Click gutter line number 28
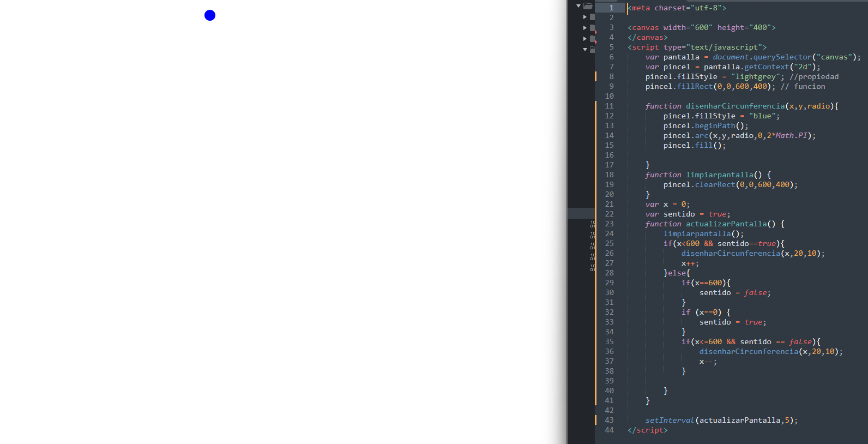 [x=609, y=273]
